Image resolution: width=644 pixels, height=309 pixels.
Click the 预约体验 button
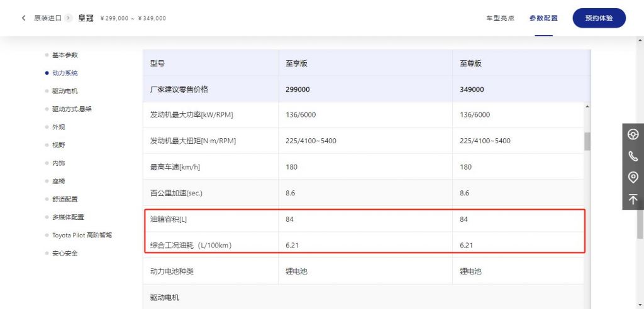coord(599,18)
